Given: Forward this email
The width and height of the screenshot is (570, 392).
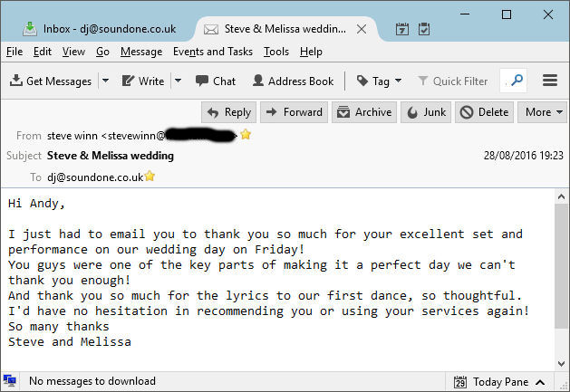Looking at the screenshot, I should [294, 112].
